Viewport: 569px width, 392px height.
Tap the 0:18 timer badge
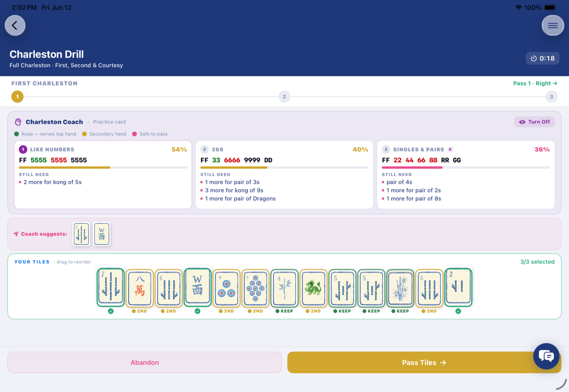(x=542, y=58)
